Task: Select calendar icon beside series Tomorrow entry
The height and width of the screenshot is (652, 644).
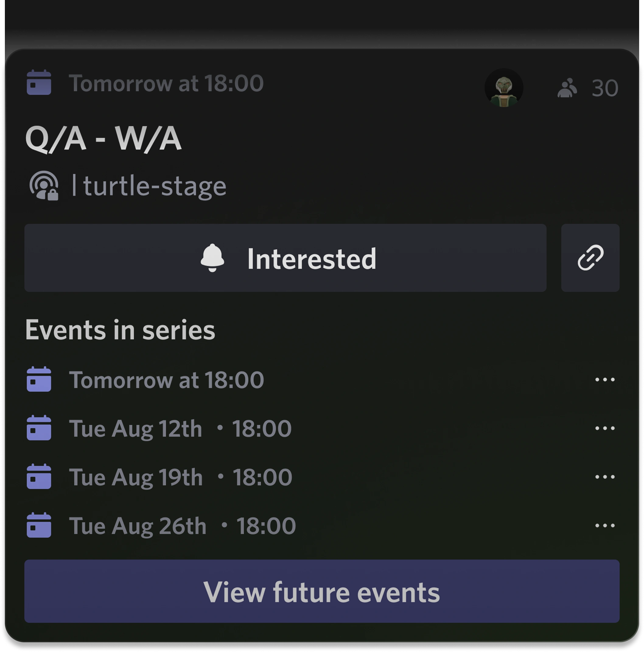Action: tap(39, 379)
